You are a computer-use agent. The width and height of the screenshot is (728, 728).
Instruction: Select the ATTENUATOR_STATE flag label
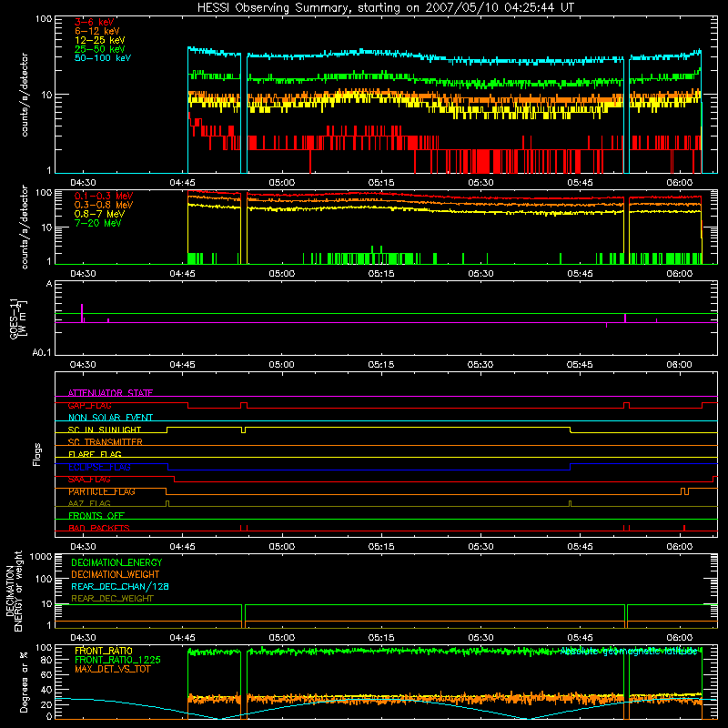110,393
